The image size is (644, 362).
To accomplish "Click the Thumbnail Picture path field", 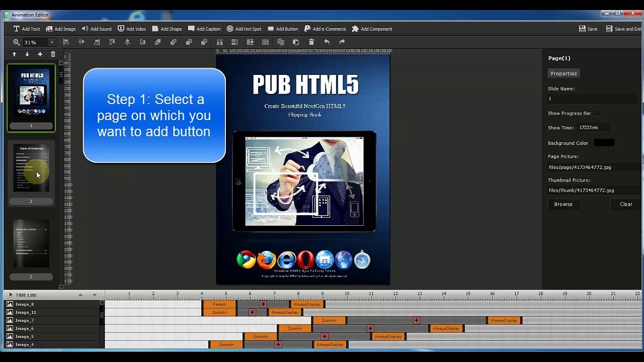I will click(594, 191).
